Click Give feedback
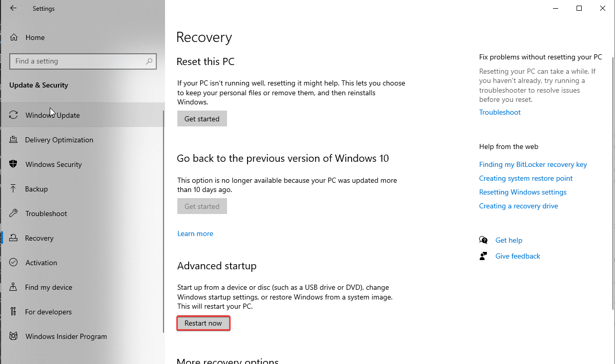The image size is (615, 364). pyautogui.click(x=518, y=255)
